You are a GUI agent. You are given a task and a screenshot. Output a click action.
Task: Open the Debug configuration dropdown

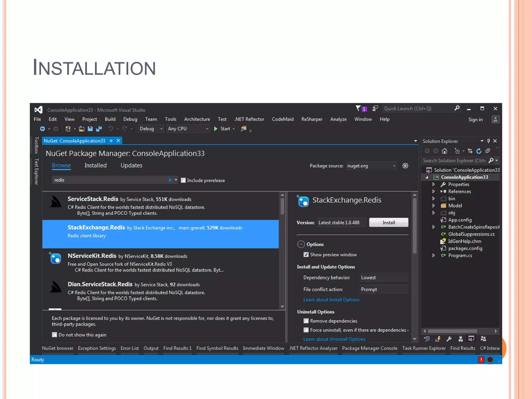[x=151, y=129]
